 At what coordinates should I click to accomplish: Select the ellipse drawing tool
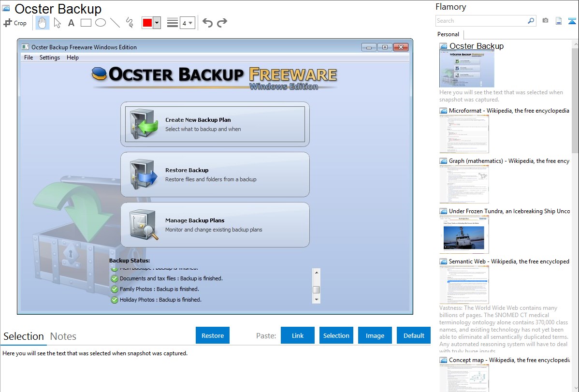pos(101,23)
